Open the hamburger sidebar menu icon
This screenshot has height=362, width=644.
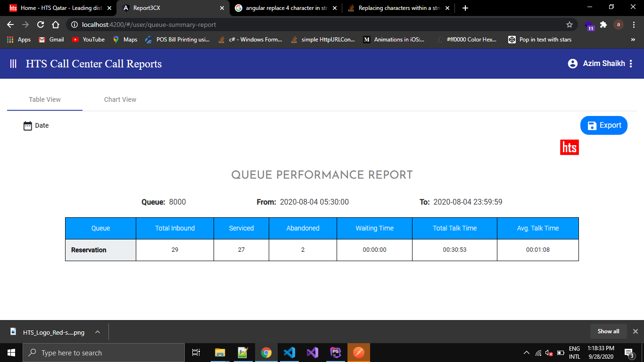coord(13,64)
